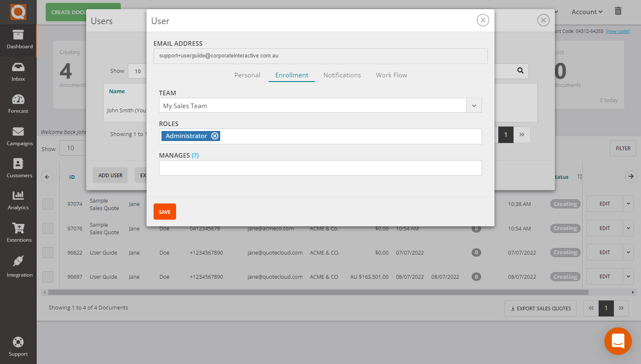This screenshot has height=364, width=641.
Task: Switch to the Notifications tab
Action: 342,75
